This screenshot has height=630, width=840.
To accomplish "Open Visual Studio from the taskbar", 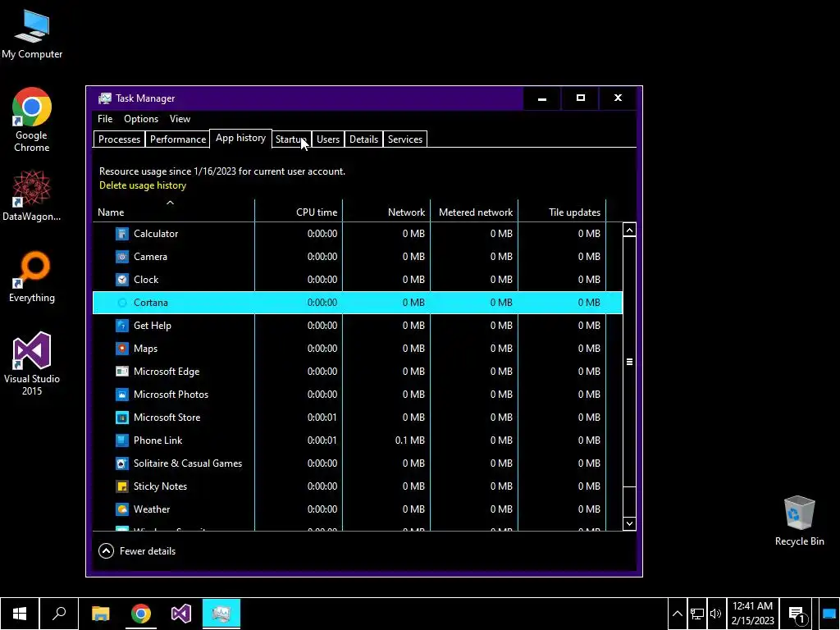I will (181, 614).
